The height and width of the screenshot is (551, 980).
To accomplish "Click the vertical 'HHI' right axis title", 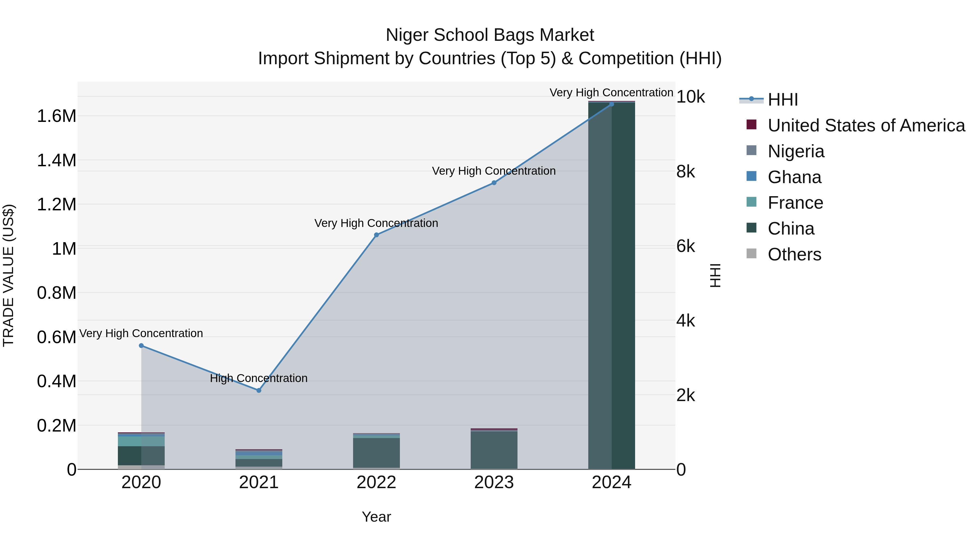I will click(x=715, y=275).
